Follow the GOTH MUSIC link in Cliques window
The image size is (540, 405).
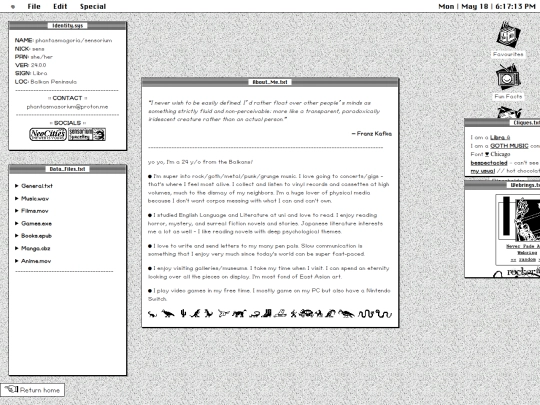(x=509, y=146)
